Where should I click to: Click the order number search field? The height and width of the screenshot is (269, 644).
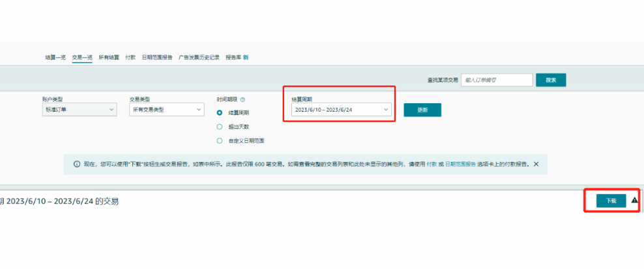(497, 80)
